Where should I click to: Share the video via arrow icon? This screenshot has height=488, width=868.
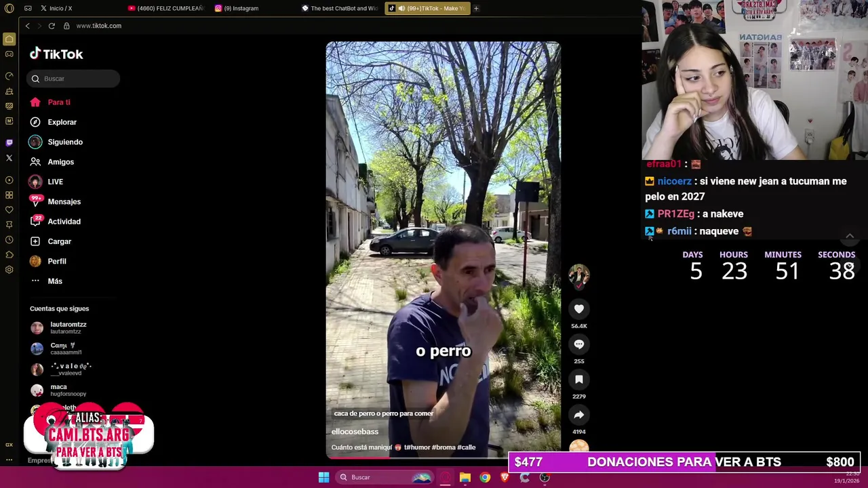click(579, 415)
